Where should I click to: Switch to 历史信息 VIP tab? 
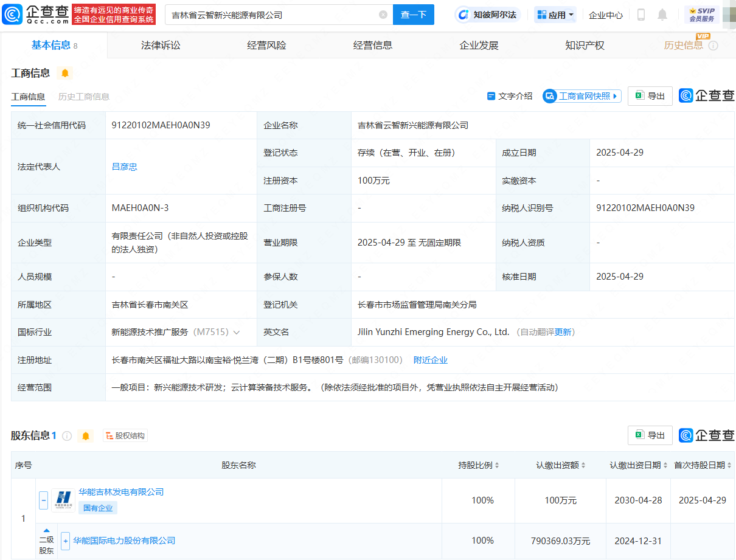pos(684,45)
